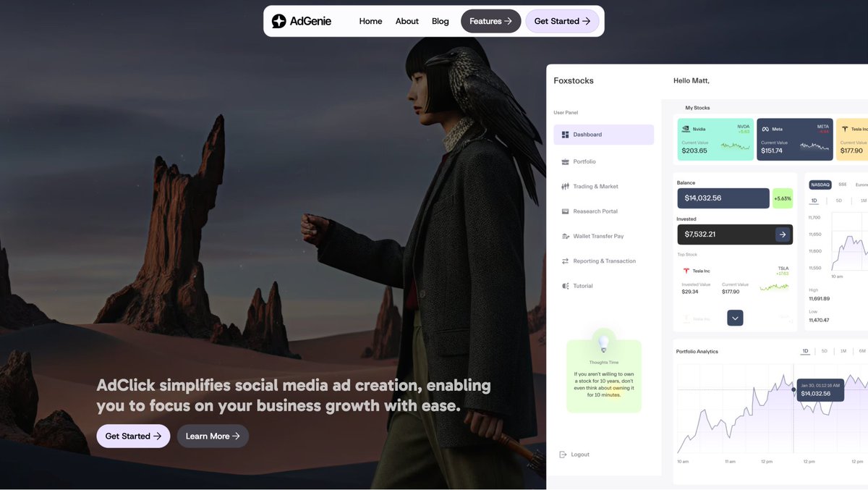Click the AdGenie logo icon
Screen dimensions: 868x490
279,20
